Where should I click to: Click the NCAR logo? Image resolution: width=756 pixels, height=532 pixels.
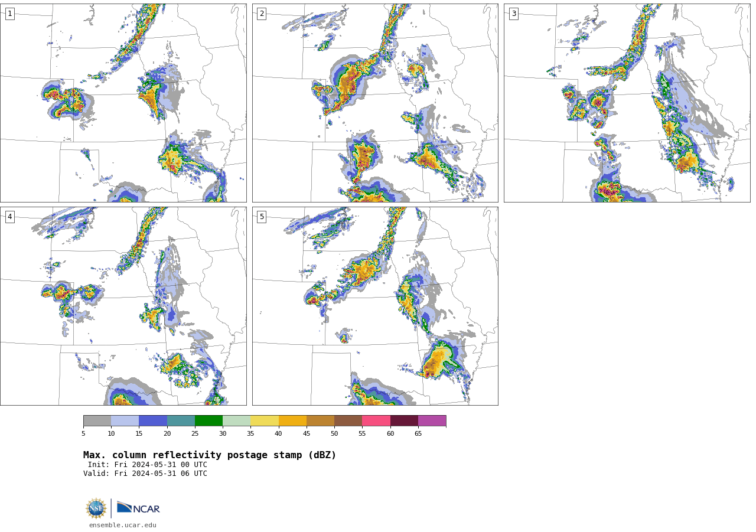pos(138,508)
